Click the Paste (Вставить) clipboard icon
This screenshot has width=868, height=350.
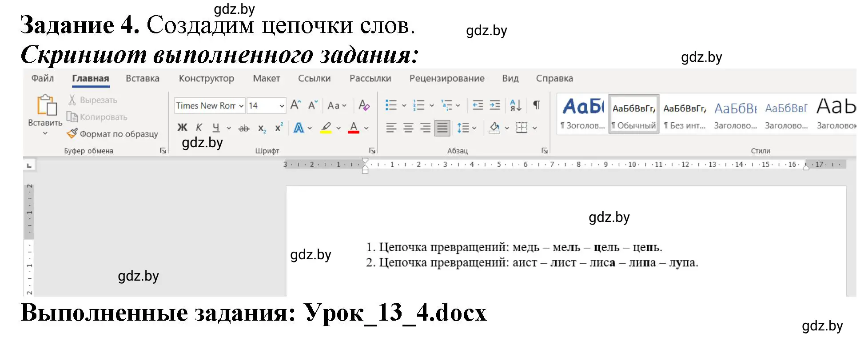pos(46,105)
